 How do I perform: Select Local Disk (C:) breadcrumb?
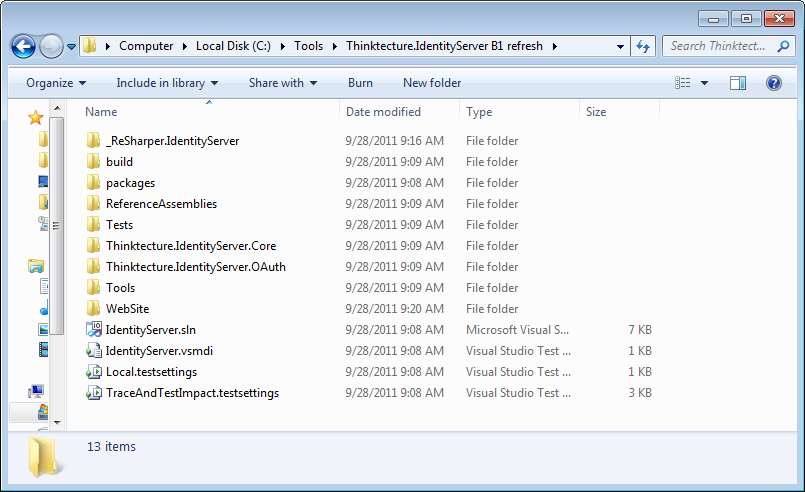233,46
